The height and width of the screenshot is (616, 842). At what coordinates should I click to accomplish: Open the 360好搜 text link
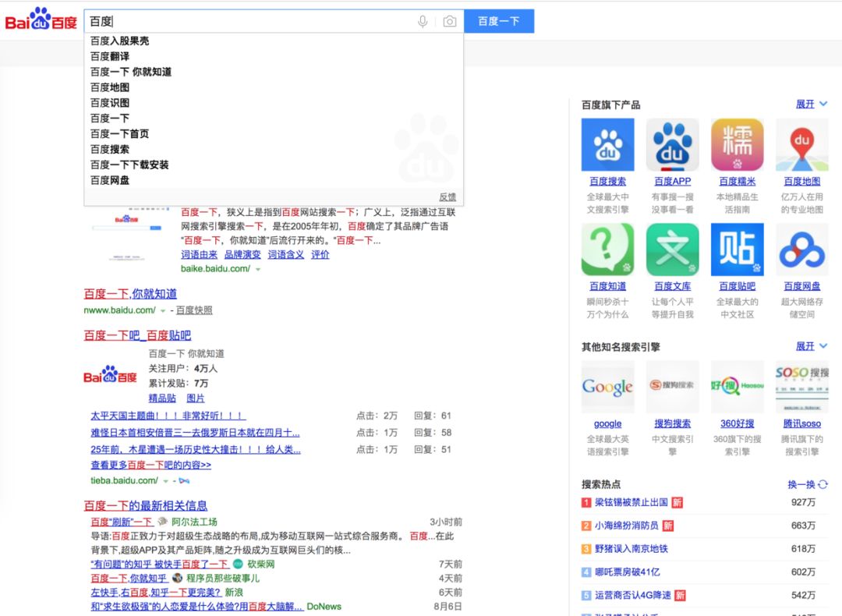738,423
